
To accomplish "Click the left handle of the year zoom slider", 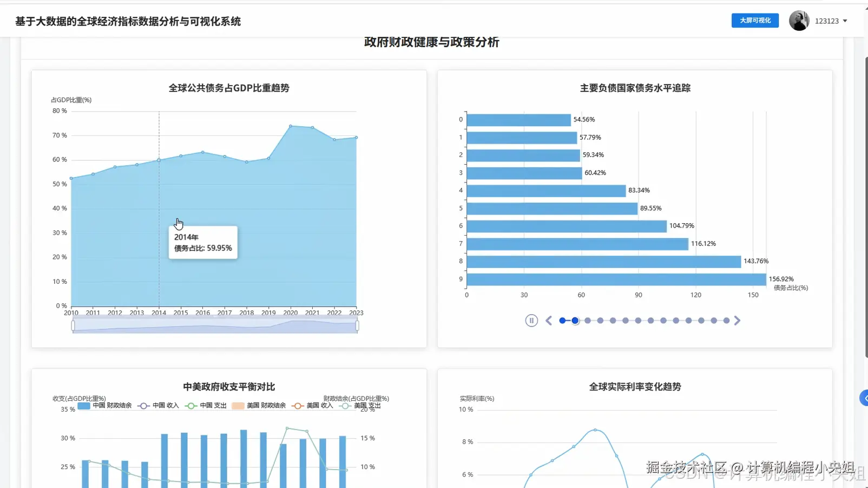I will [73, 326].
